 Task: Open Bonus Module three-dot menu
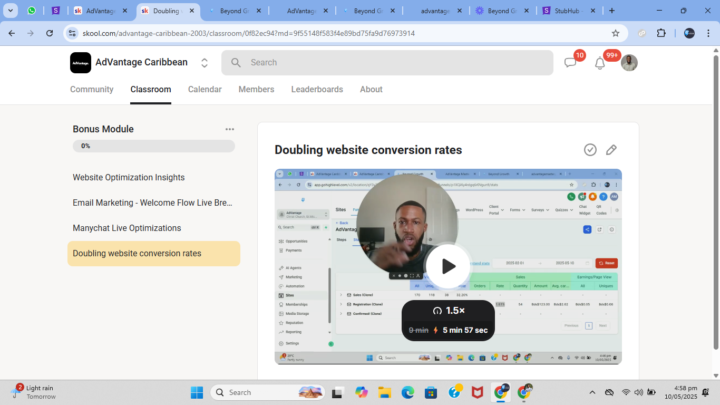[x=230, y=129]
